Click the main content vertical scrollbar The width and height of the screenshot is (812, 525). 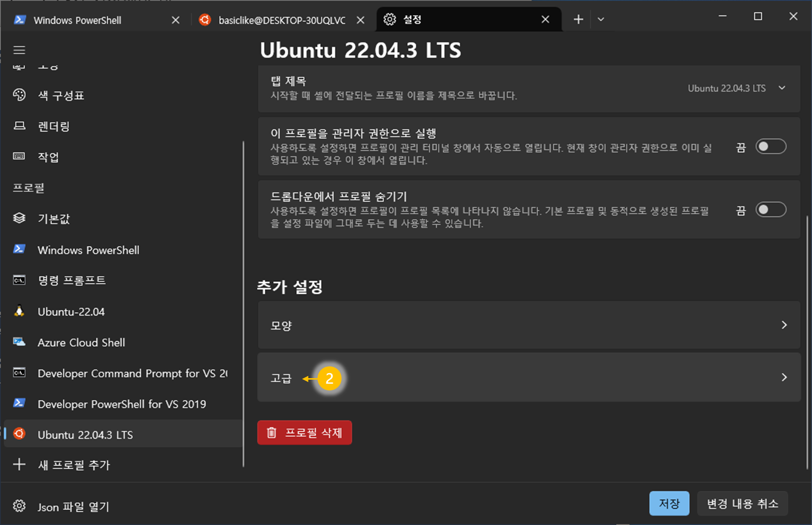click(x=808, y=342)
